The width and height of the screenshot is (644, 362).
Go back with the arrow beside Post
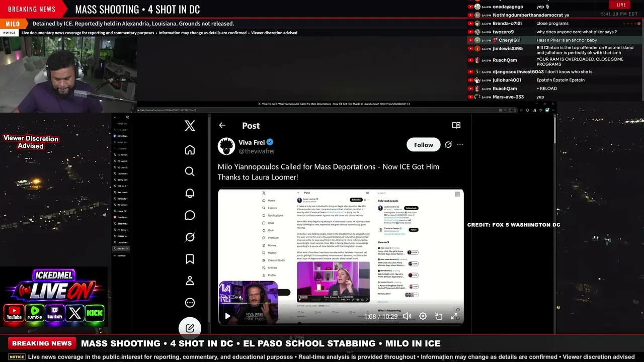222,125
